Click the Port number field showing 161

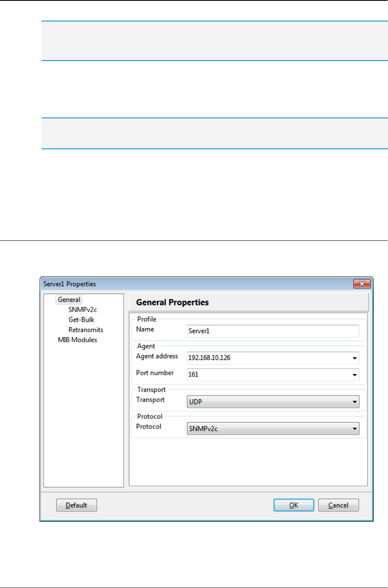(x=273, y=375)
